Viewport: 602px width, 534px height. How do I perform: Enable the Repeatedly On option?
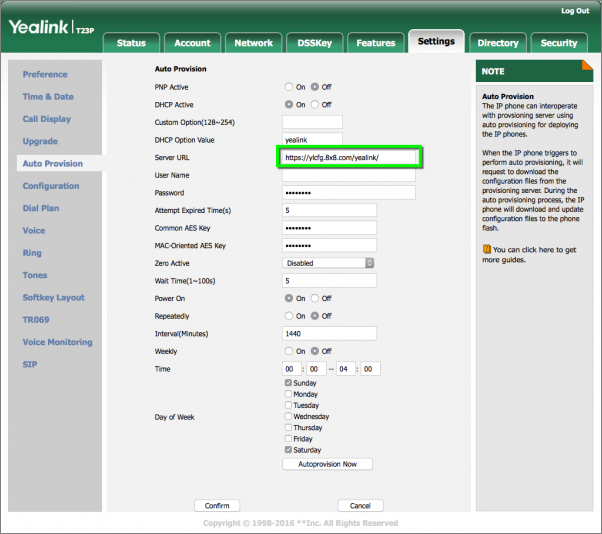coord(289,316)
